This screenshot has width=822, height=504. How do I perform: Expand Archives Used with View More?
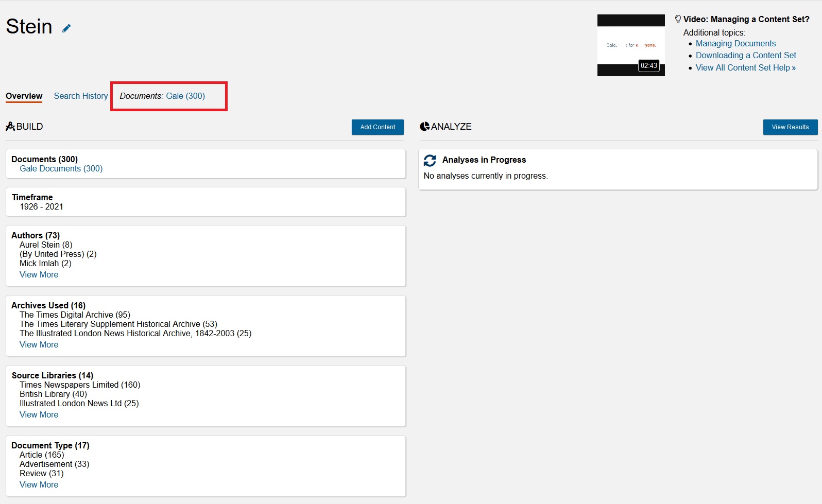39,344
